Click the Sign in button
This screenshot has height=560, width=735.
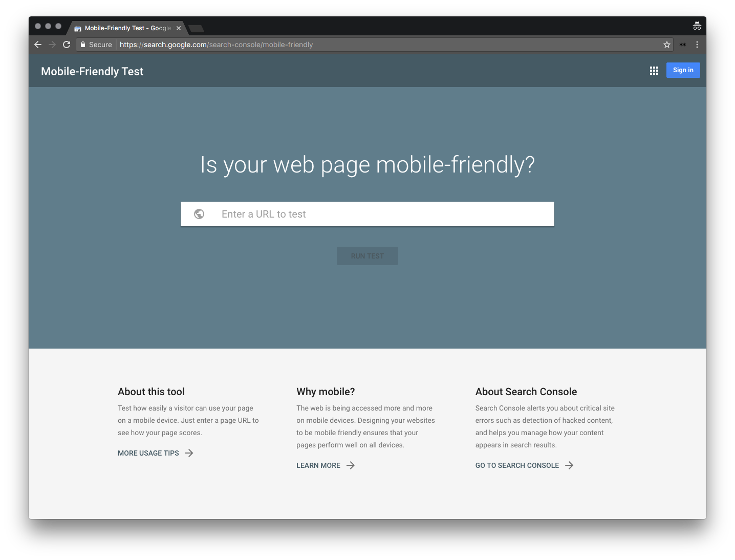point(683,70)
